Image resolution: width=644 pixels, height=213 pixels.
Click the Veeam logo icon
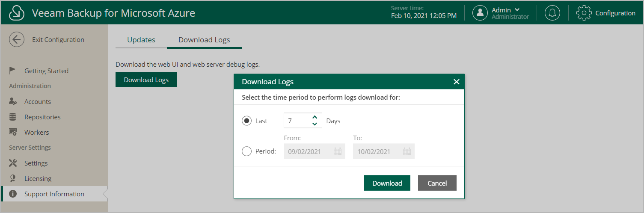coord(16,13)
